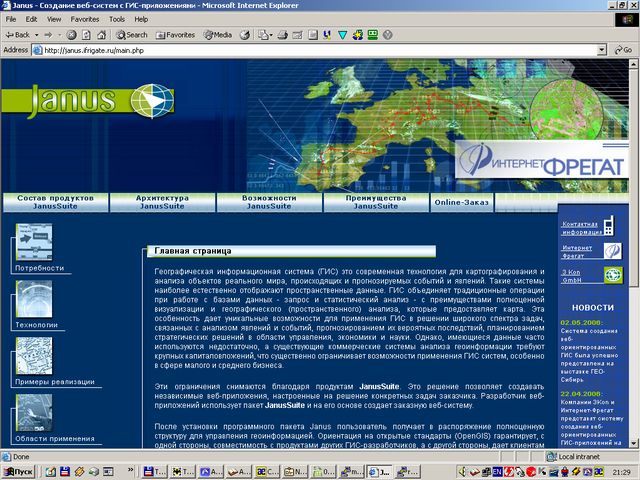Open the Примеры реализации link
Screen dimensions: 640x480
55,382
